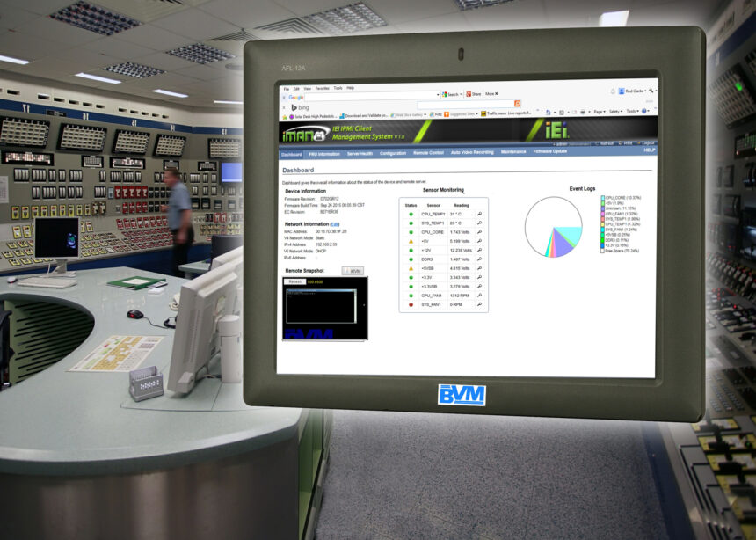Switch to the Auto Video Recording tab
756x540 pixels.
click(x=472, y=152)
